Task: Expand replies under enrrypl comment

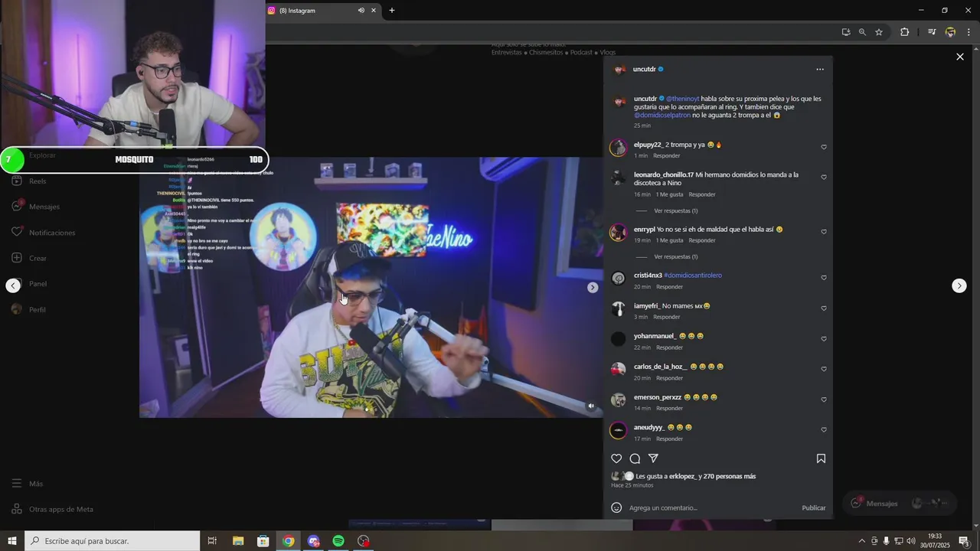Action: [x=675, y=256]
